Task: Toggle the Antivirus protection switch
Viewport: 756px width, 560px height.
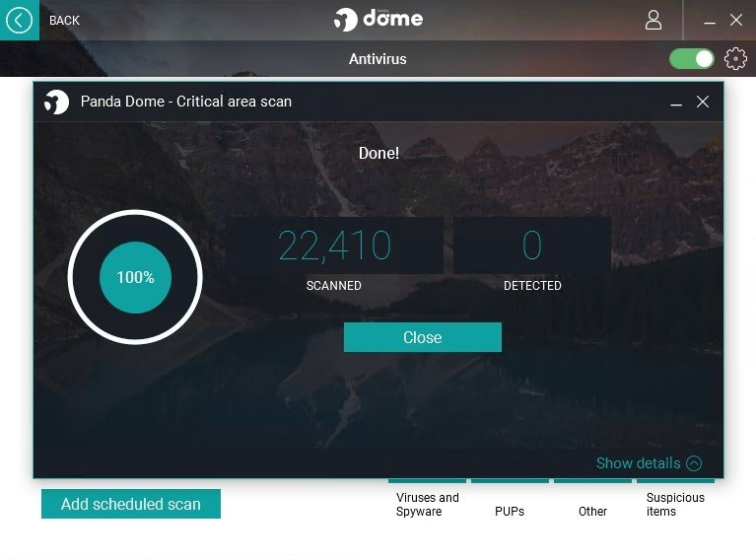Action: [691, 59]
